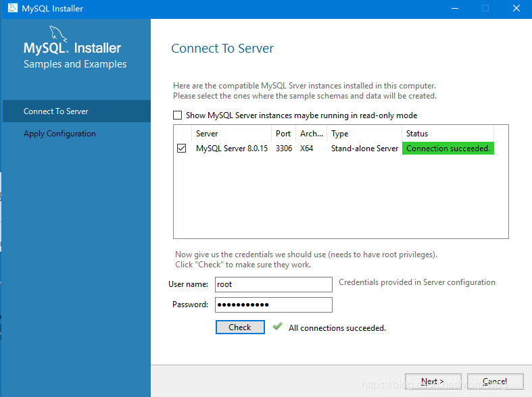Select the MySQL Server 8.0.15 cell

coord(232,149)
